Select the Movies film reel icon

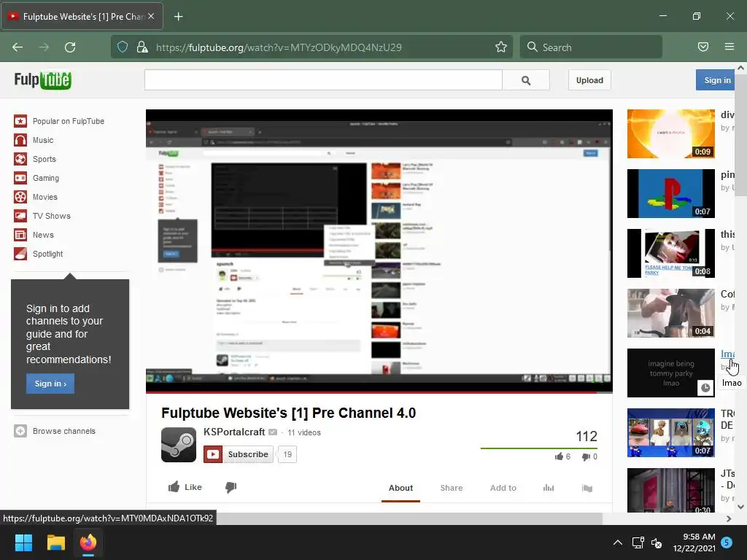pyautogui.click(x=20, y=197)
